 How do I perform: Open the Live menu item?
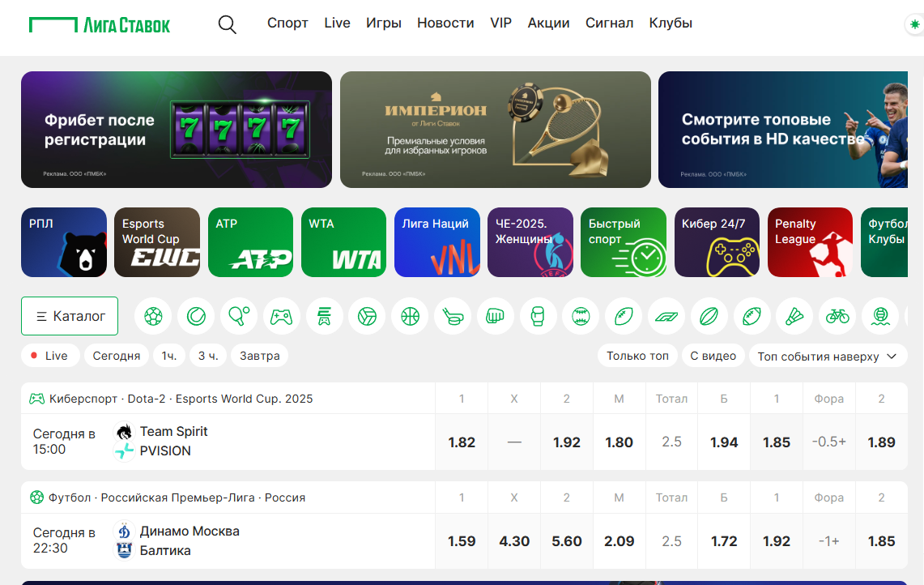point(337,23)
